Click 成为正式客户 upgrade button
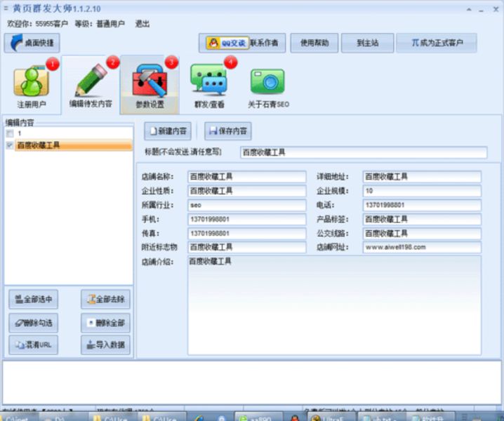The height and width of the screenshot is (421, 504). tap(436, 43)
